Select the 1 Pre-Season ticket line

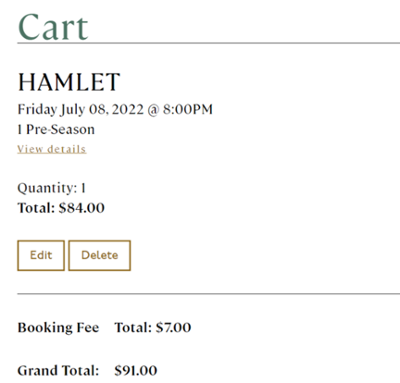point(56,129)
